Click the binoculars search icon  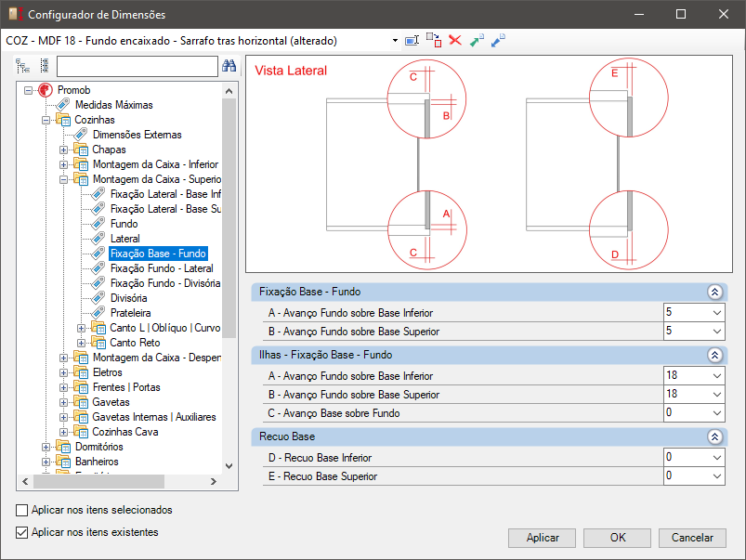(x=229, y=66)
